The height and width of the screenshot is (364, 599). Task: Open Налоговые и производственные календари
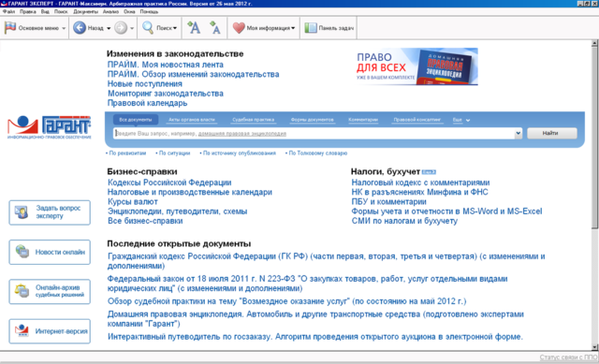tap(190, 192)
